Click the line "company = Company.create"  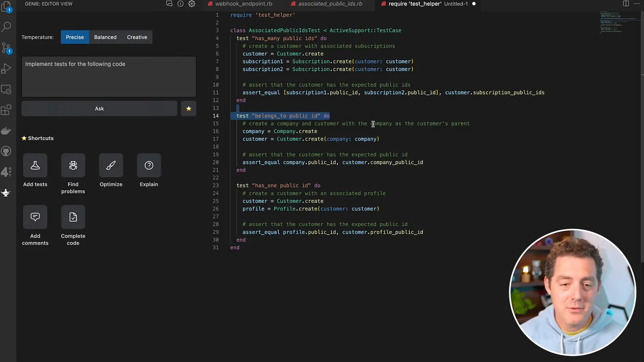(280, 131)
